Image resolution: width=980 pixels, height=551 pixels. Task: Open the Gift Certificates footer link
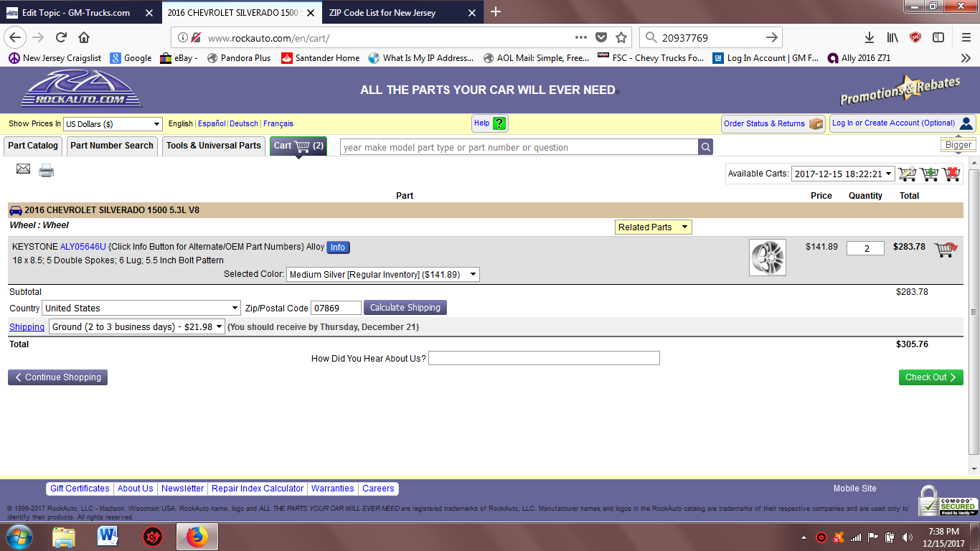tap(80, 489)
